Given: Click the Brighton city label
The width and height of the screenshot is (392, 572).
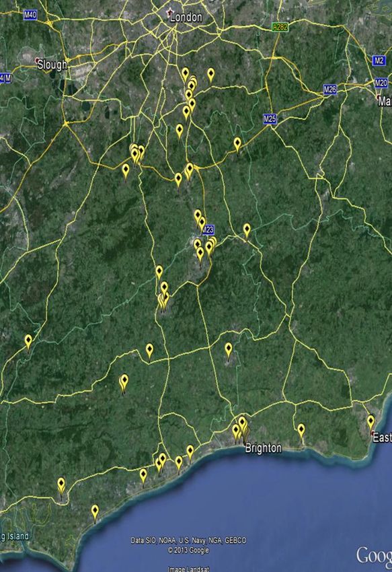Looking at the screenshot, I should click(264, 448).
